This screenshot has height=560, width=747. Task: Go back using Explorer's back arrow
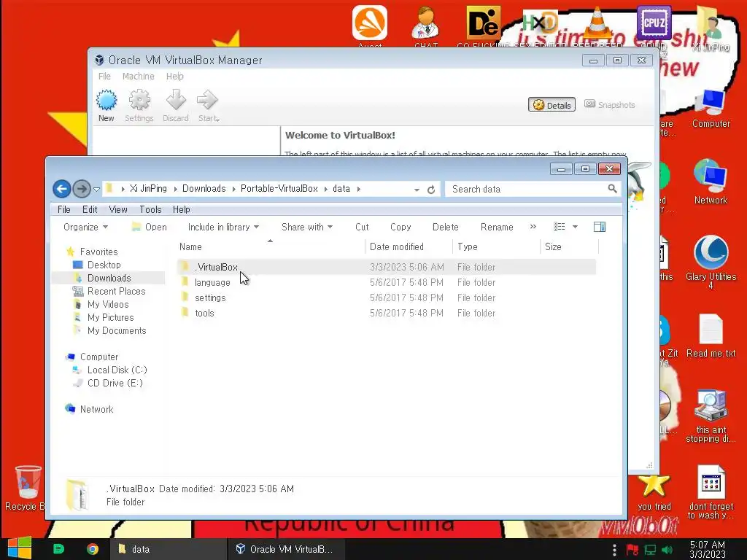point(62,189)
